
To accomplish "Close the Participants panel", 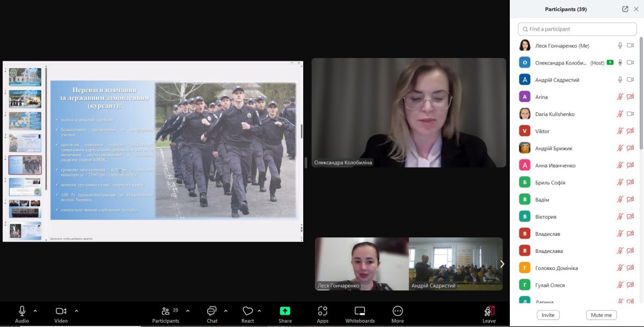I will click(636, 9).
